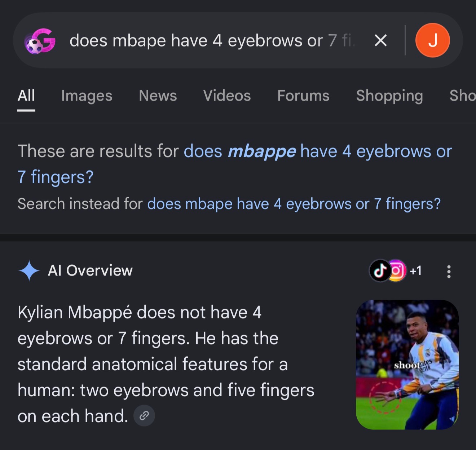Screen dimensions: 476x450
Task: Open the Videos tab
Action: 227,96
